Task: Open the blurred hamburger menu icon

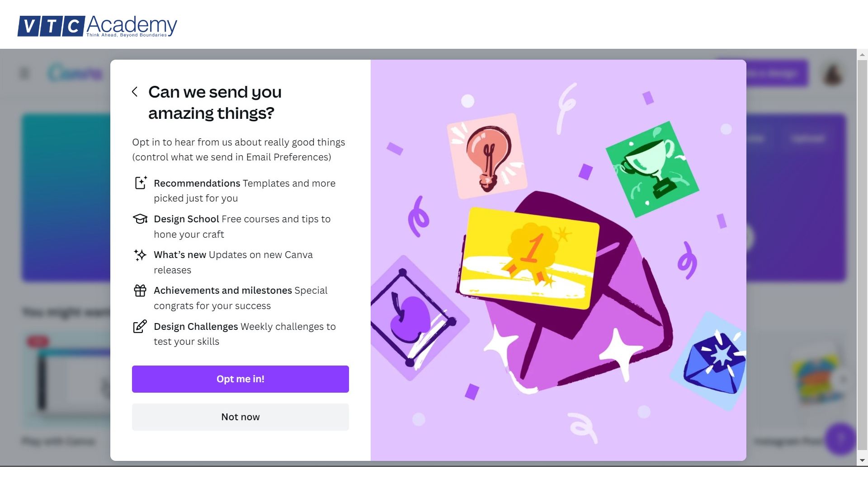Action: (25, 73)
